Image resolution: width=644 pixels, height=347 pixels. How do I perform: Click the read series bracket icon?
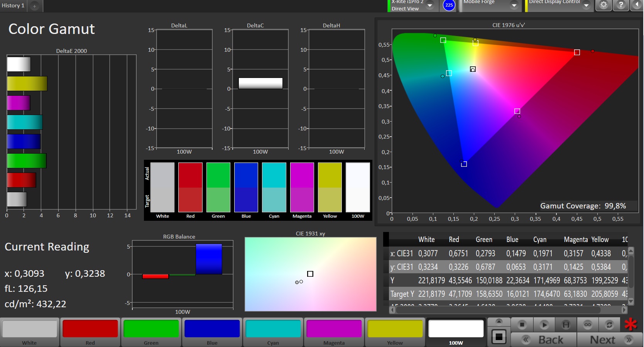[x=566, y=325]
